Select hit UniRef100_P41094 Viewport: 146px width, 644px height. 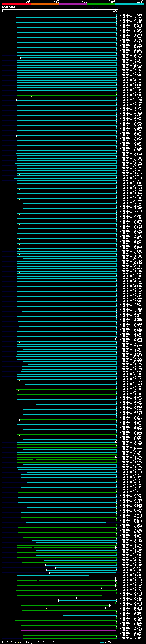coord(131,191)
